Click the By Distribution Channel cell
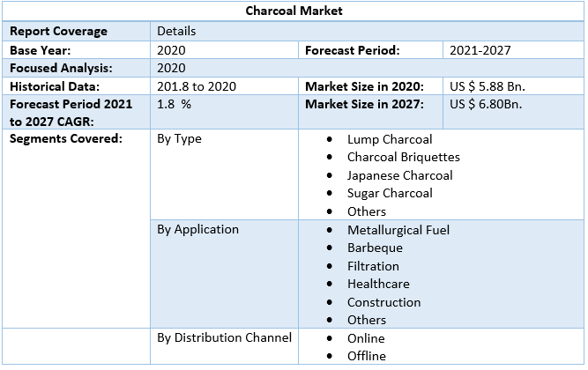 pos(224,337)
